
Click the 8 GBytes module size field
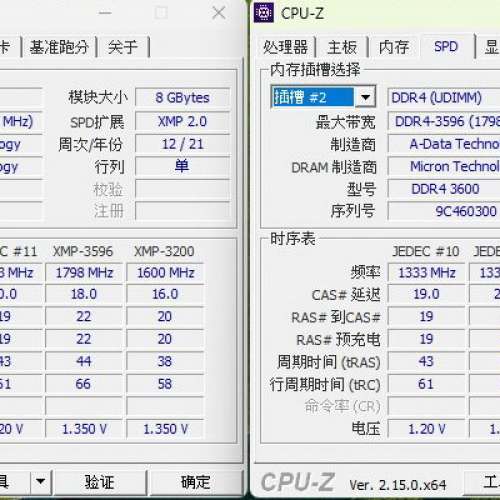click(x=182, y=98)
